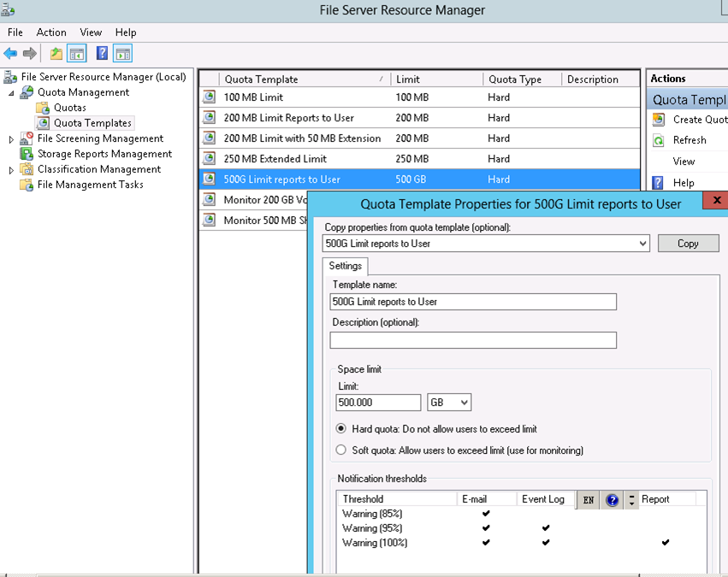Click the Refresh action icon
728x577 pixels.
point(659,140)
